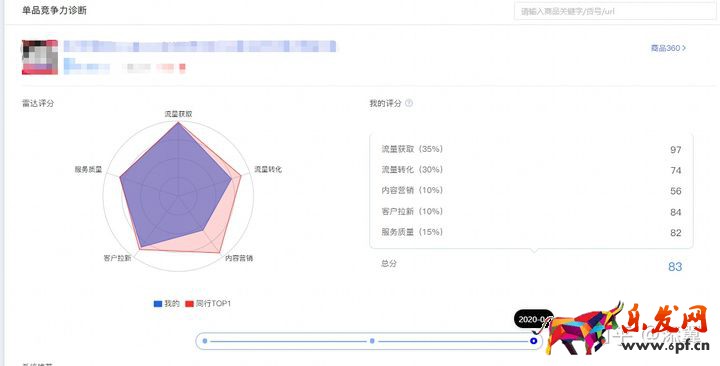720x366 pixels.
Task: Click the 流量获取 radar axis label
Action: coord(178,113)
